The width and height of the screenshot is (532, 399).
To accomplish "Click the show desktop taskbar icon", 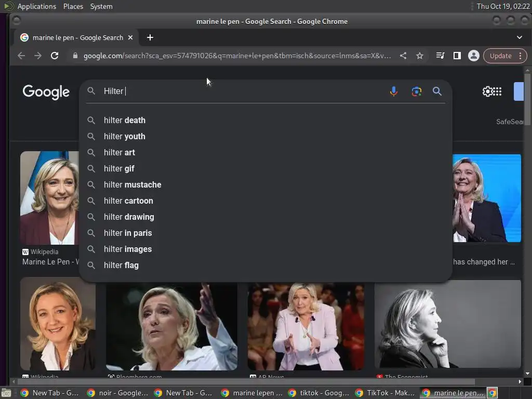I will click(x=6, y=393).
